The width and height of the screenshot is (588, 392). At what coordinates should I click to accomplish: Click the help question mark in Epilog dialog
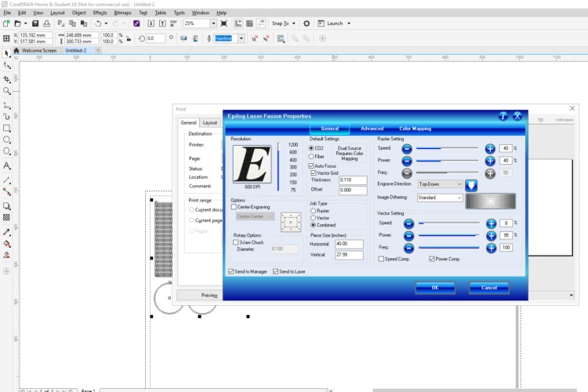click(503, 116)
